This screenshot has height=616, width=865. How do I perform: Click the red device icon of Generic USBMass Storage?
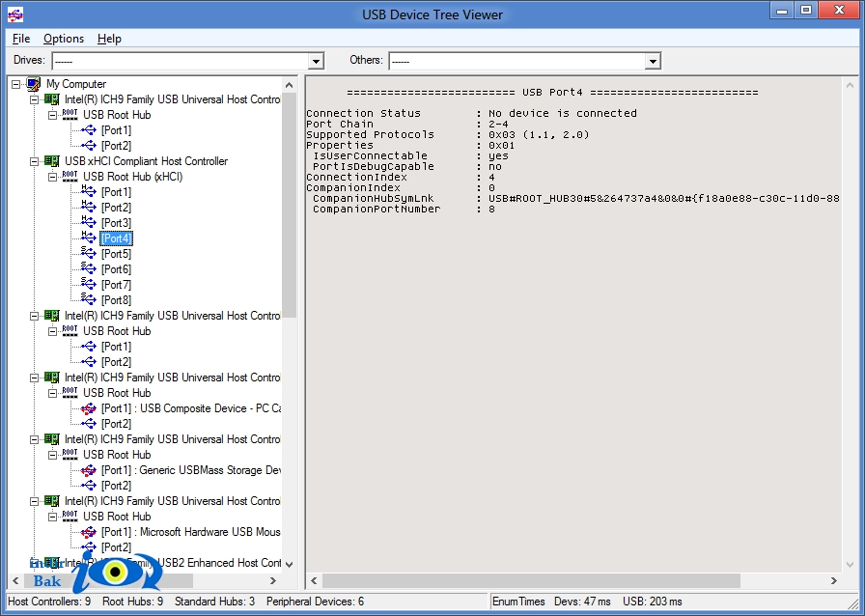[x=88, y=471]
